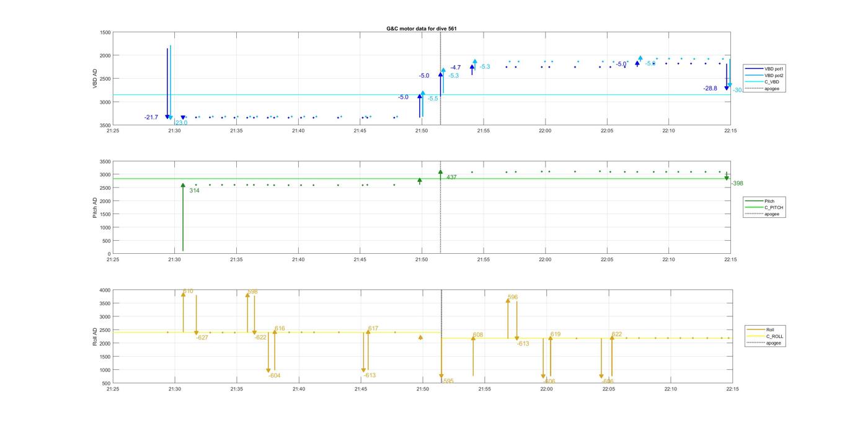The height and width of the screenshot is (430, 868).
Task: Select "C_ROLL" legend entry
Action: [774, 336]
